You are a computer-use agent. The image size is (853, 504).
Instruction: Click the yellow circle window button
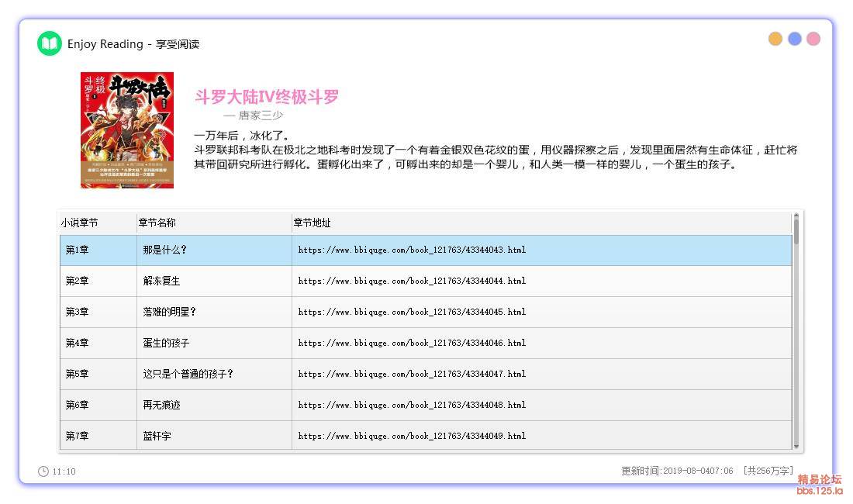pos(775,39)
